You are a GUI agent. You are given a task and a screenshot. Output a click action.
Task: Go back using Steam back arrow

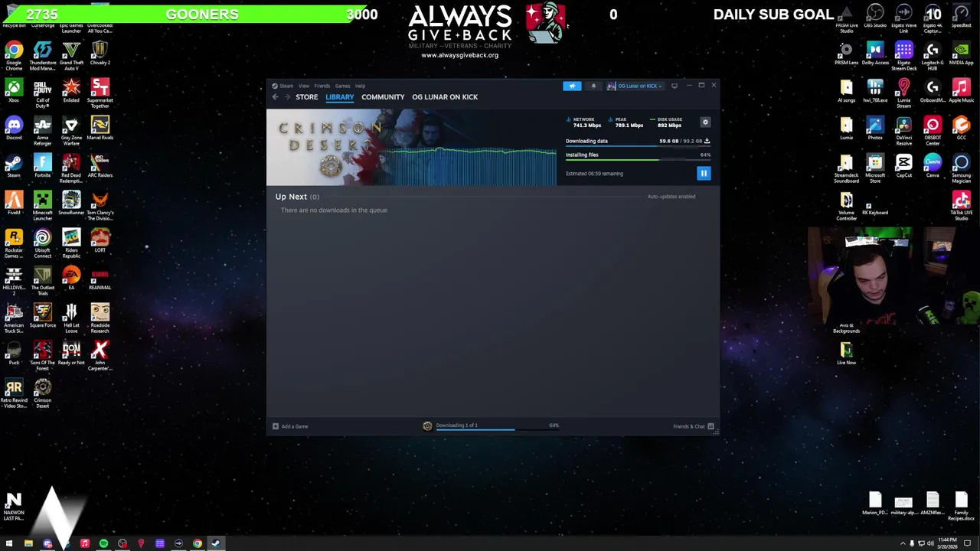[x=276, y=97]
